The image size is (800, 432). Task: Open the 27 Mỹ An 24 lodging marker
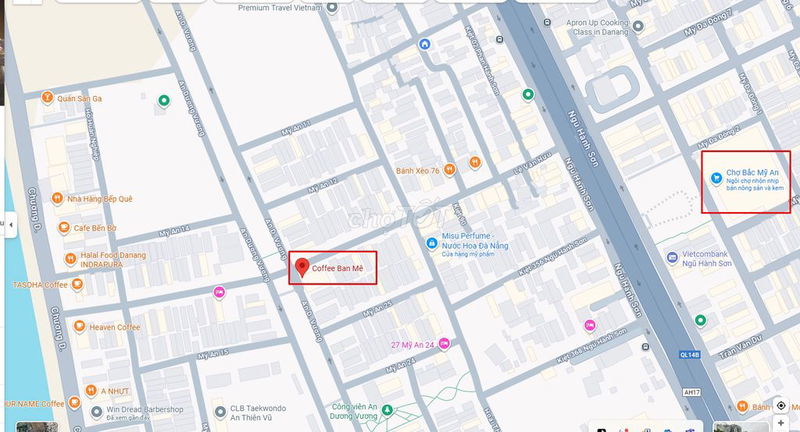click(x=444, y=344)
